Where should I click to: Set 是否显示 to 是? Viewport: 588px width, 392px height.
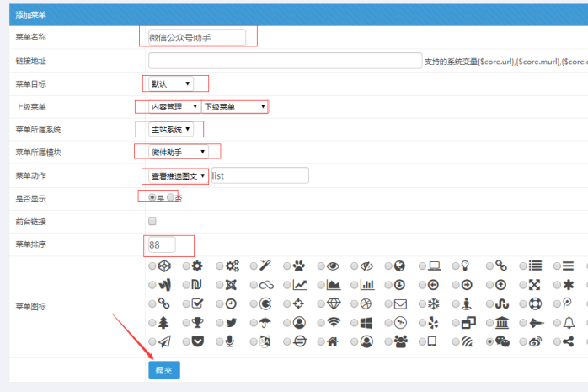[x=152, y=197]
